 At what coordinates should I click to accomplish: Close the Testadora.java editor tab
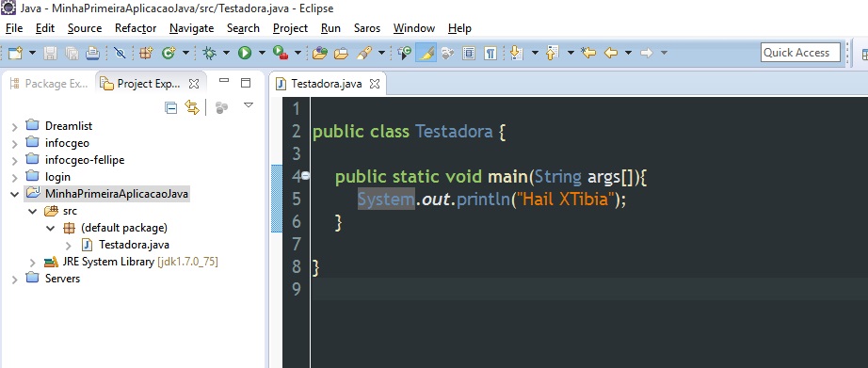(x=375, y=84)
